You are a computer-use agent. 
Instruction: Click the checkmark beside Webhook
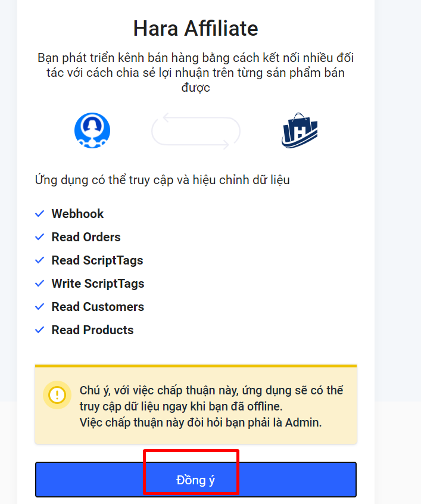pos(39,214)
